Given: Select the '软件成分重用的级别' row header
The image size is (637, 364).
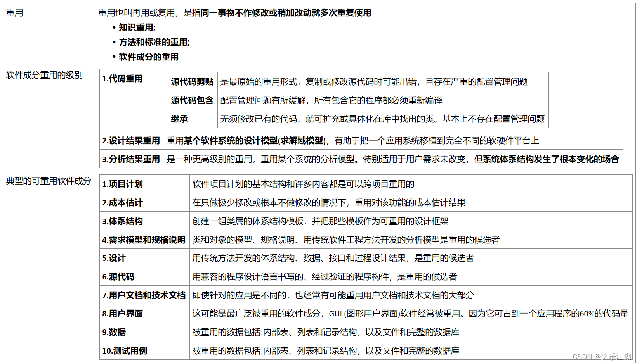Looking at the screenshot, I should [49, 118].
